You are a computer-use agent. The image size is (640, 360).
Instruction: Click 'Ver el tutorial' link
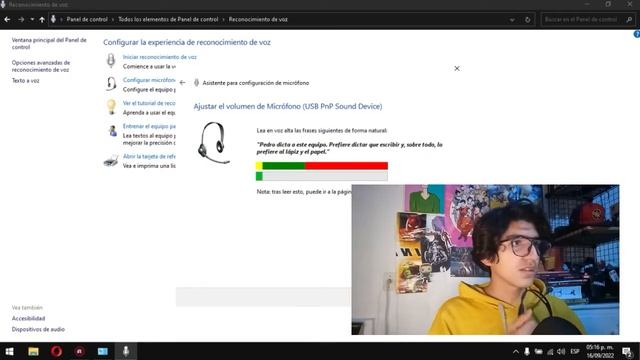coord(149,103)
